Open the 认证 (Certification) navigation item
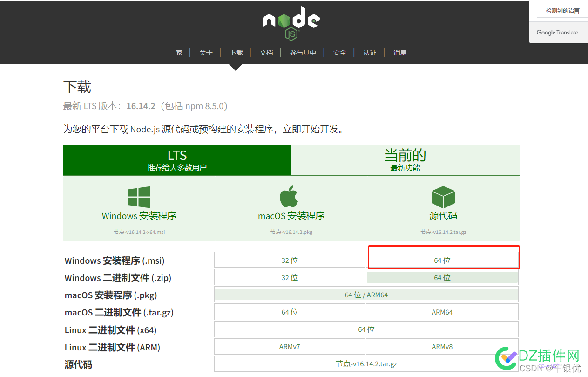Image resolution: width=588 pixels, height=377 pixels. [x=370, y=53]
